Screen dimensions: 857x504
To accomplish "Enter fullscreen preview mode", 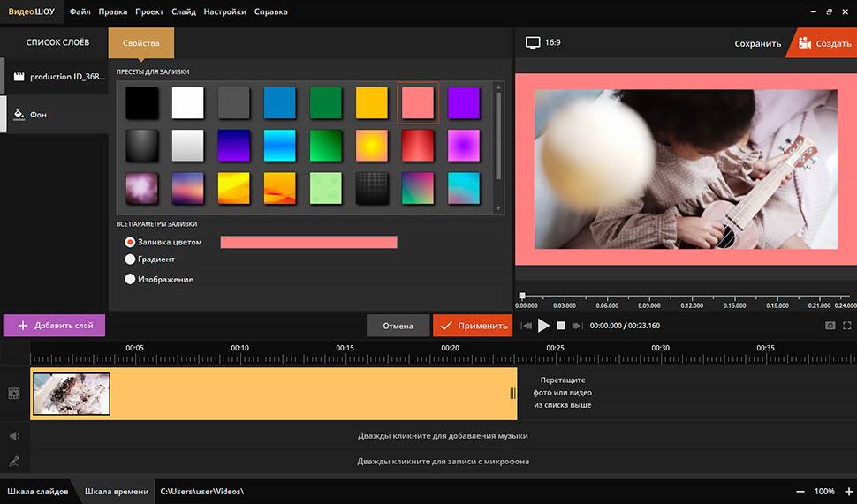I will [847, 326].
